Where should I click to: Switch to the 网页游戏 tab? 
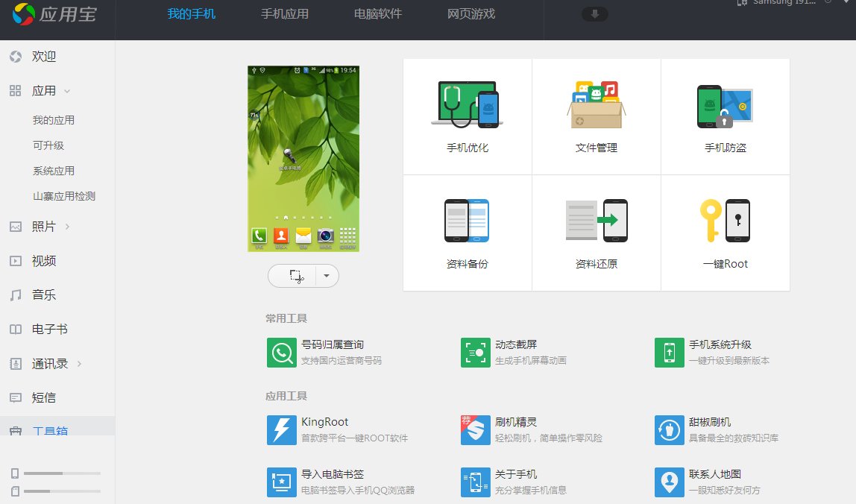[x=471, y=14]
